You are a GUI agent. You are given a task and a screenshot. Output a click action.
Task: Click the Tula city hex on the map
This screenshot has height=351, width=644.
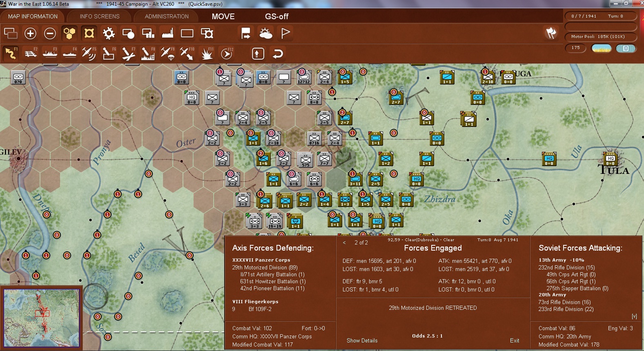coord(610,159)
